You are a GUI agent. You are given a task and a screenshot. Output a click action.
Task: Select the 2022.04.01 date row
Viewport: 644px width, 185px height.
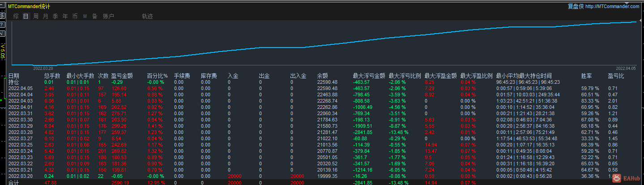pyautogui.click(x=20, y=107)
